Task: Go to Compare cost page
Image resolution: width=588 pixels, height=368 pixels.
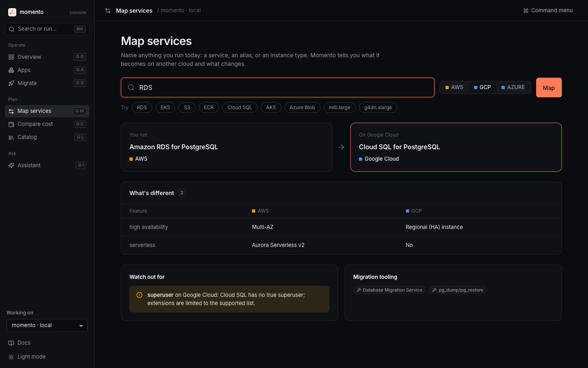Action: click(47, 124)
